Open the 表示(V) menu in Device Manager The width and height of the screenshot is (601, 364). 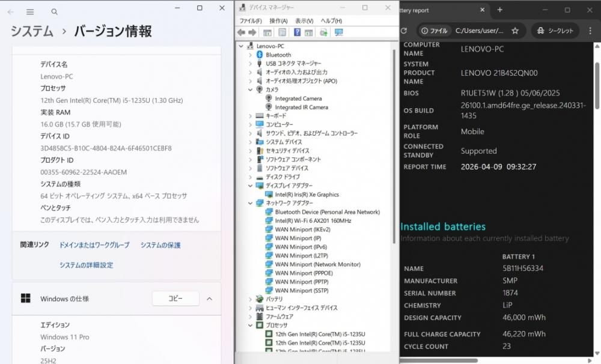(x=304, y=20)
